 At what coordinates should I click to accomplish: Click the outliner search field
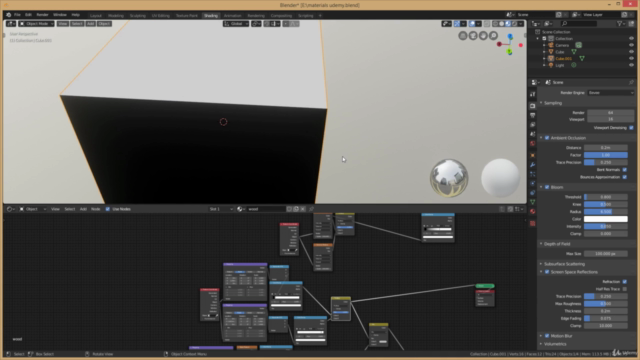579,24
